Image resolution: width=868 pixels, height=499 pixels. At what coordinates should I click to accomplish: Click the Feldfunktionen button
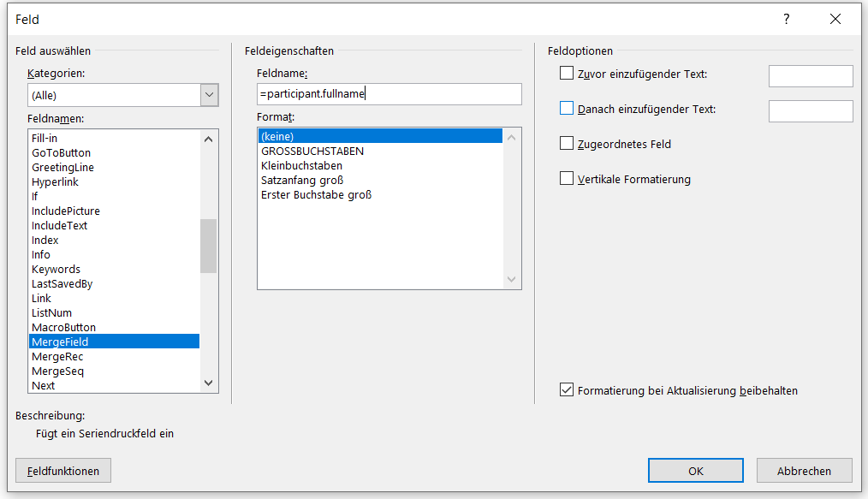63,471
